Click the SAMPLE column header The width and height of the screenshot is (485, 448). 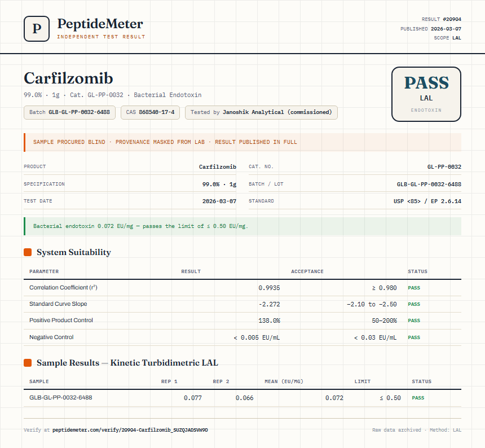click(39, 381)
